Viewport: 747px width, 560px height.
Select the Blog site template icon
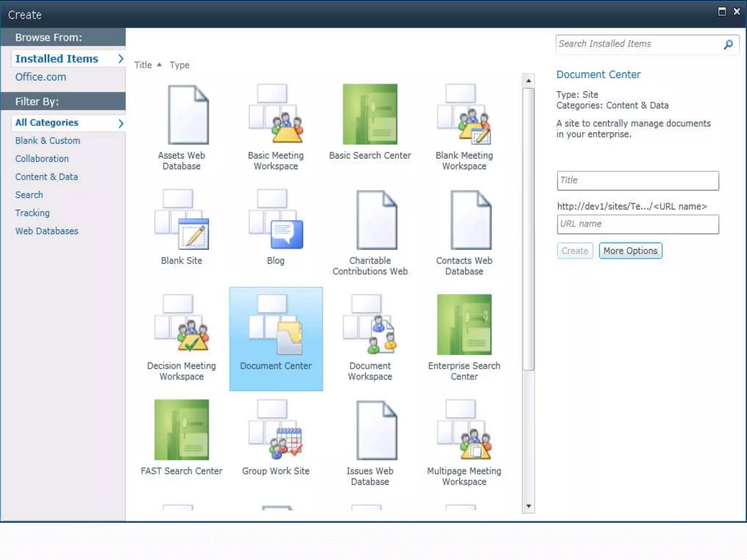(276, 219)
